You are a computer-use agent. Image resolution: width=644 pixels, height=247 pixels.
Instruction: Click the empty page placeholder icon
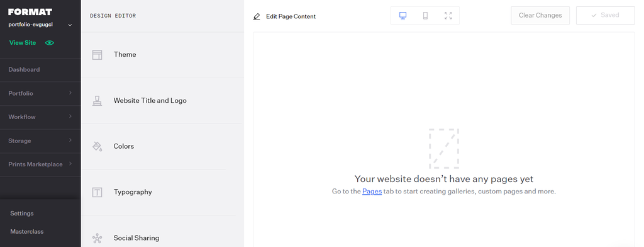444,149
